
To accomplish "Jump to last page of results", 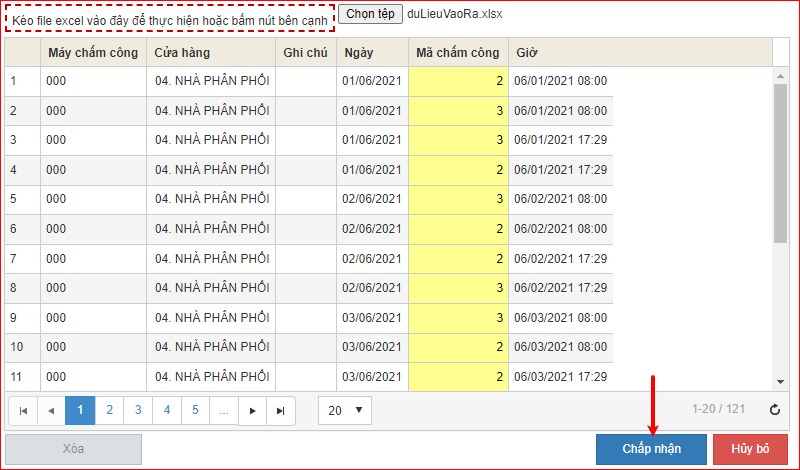I will click(281, 411).
